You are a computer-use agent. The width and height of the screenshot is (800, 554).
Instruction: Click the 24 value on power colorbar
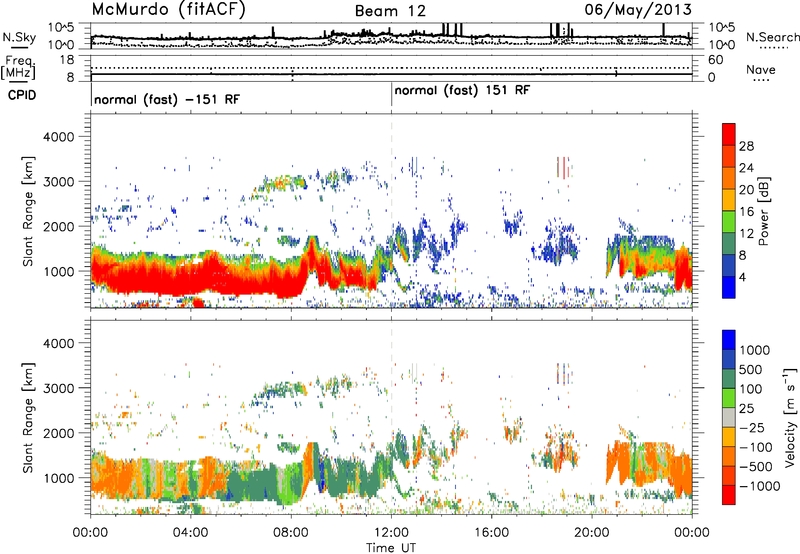pyautogui.click(x=746, y=168)
